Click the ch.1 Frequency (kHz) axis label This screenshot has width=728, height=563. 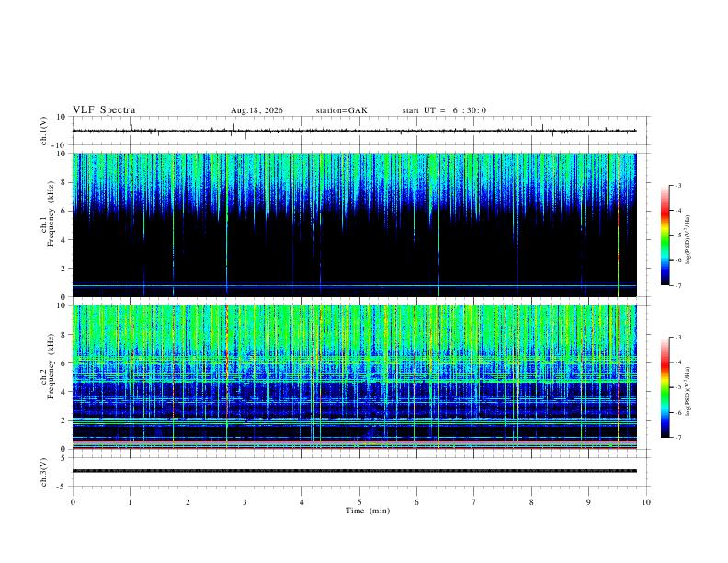[47, 224]
